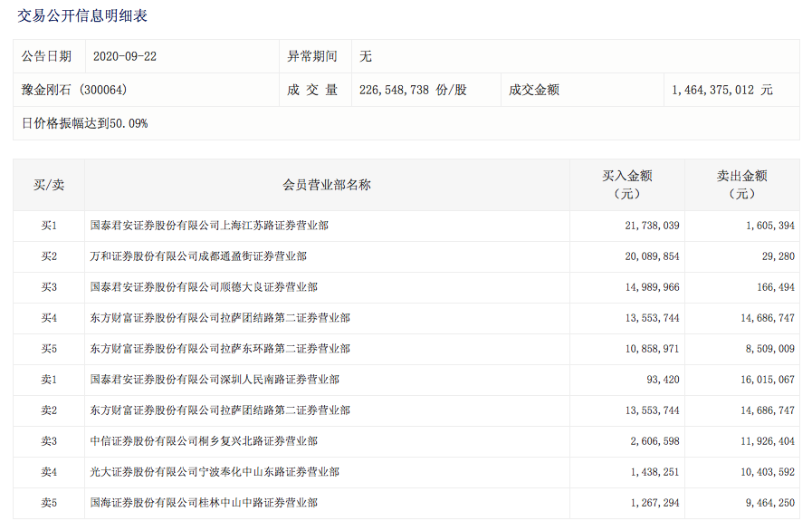Click buy amount 14,989,966
812x521 pixels.
pyautogui.click(x=652, y=288)
